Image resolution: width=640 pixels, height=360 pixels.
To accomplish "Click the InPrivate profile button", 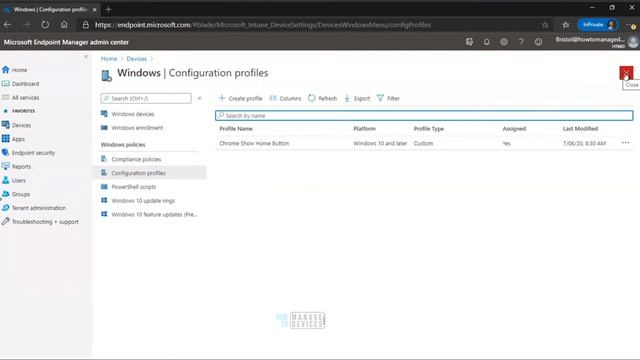I will coord(598,25).
